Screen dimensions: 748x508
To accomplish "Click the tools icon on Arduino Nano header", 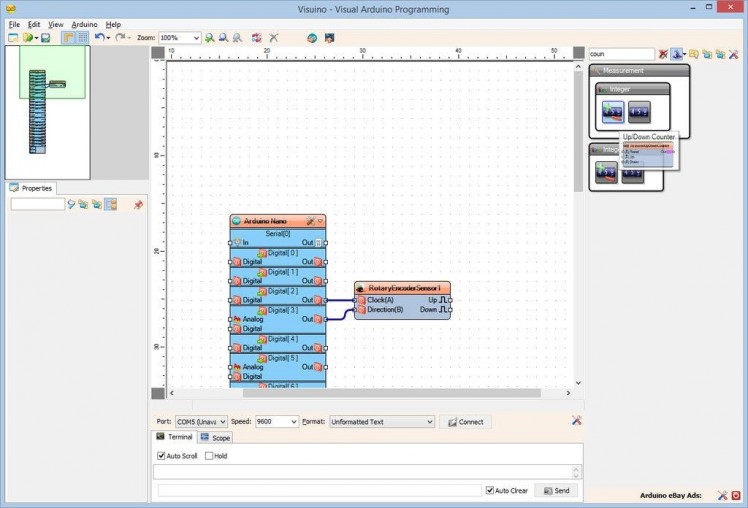I will tap(310, 220).
